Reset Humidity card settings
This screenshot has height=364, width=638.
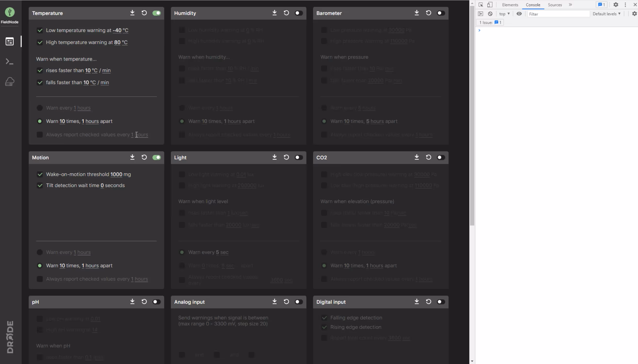point(286,13)
